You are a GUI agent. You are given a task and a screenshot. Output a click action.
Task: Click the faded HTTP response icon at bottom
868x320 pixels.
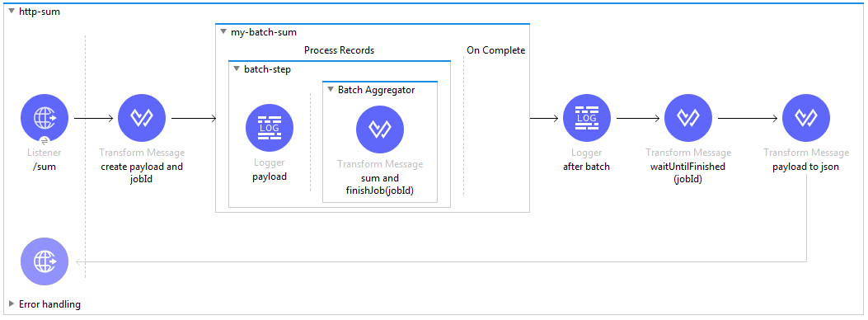[45, 261]
